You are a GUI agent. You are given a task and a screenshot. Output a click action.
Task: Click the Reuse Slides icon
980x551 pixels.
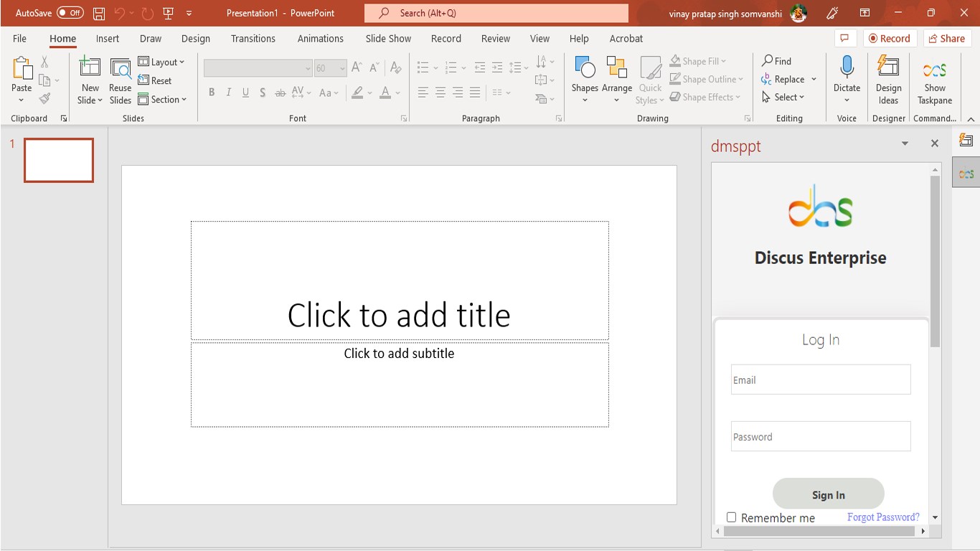pyautogui.click(x=120, y=68)
